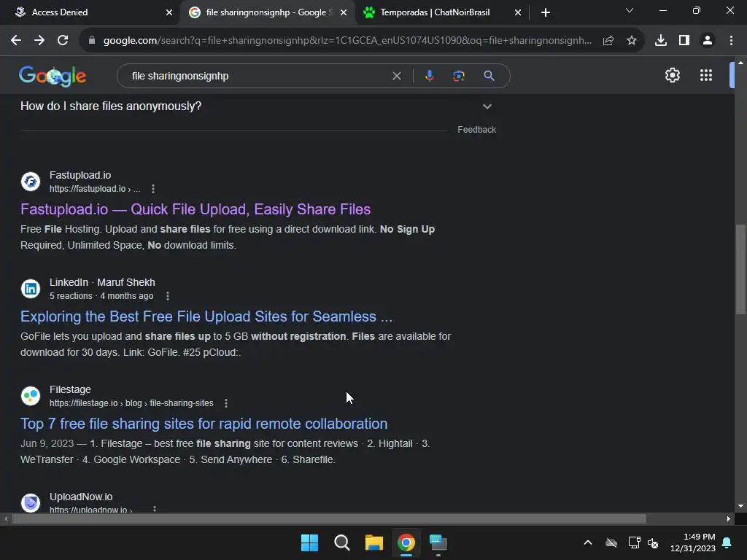Show hidden system tray icons

(x=588, y=542)
